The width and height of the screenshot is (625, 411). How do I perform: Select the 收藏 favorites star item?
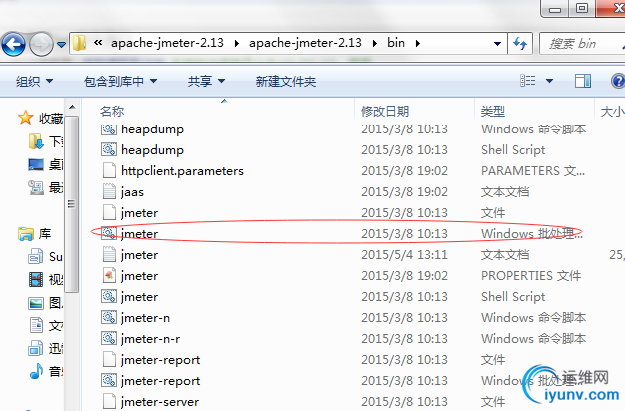pyautogui.click(x=40, y=118)
